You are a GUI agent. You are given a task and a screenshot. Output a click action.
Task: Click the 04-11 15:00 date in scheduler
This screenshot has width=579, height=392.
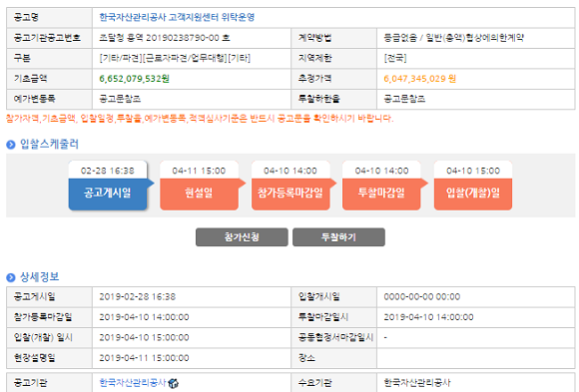coord(199,171)
